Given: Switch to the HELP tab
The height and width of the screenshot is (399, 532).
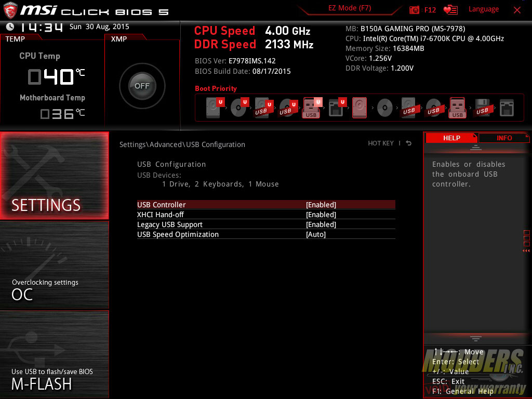Looking at the screenshot, I should (451, 138).
